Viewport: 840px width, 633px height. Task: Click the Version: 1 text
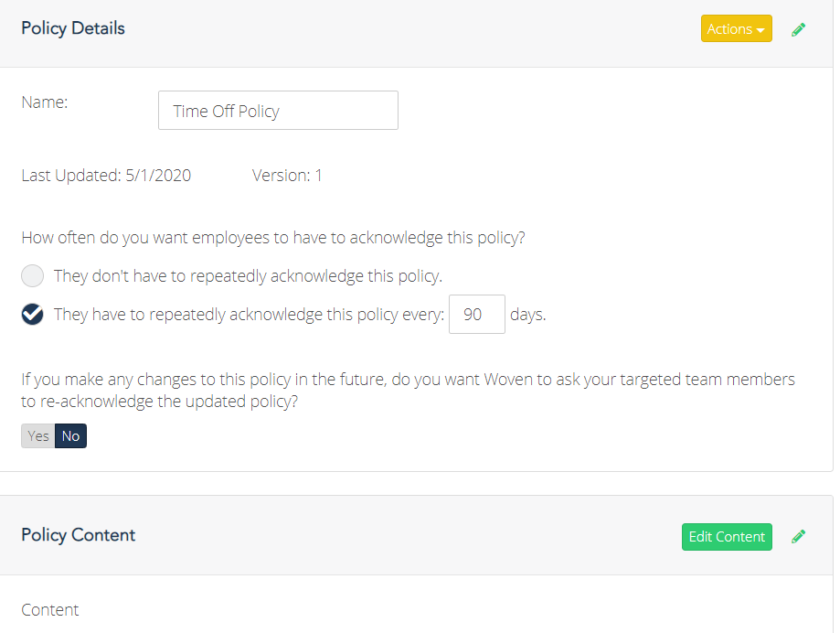287,176
